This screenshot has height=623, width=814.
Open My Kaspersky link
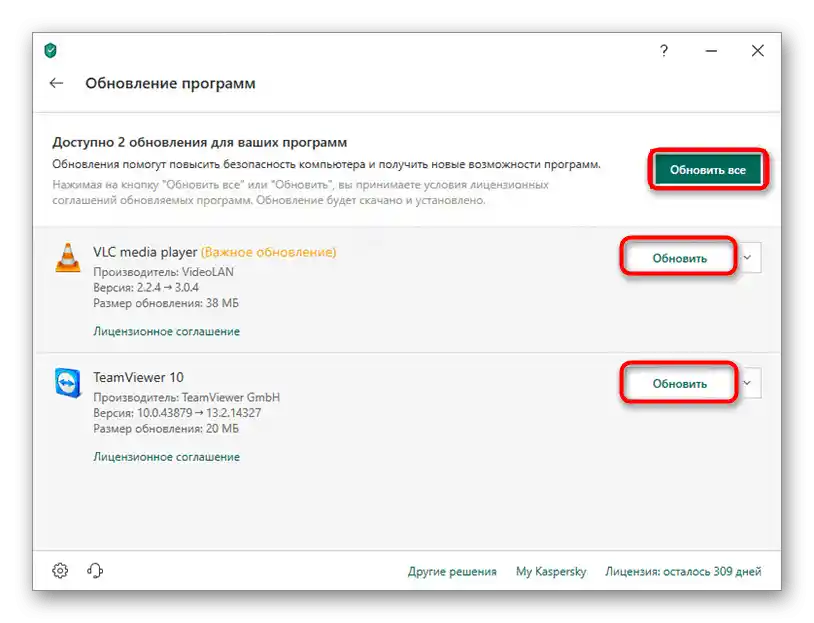coord(551,572)
